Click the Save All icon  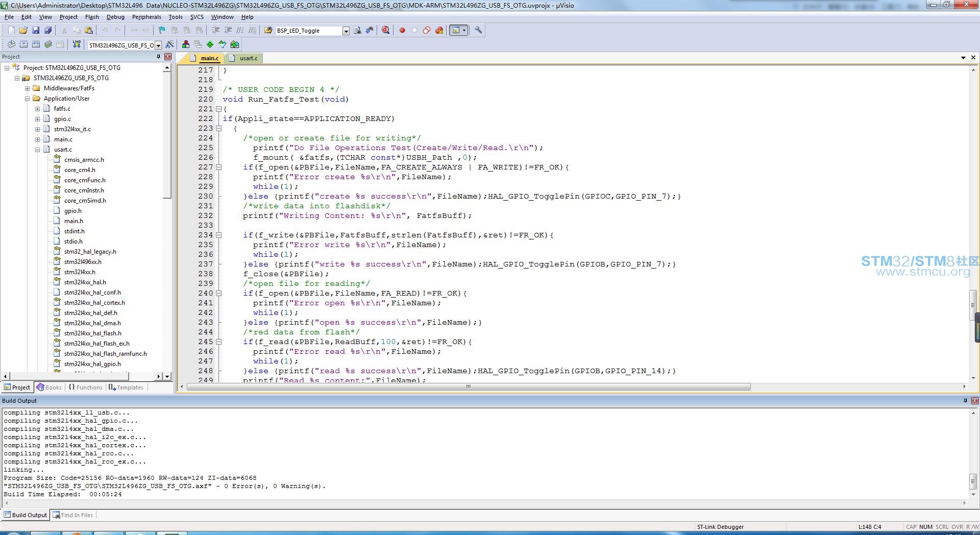click(x=48, y=31)
